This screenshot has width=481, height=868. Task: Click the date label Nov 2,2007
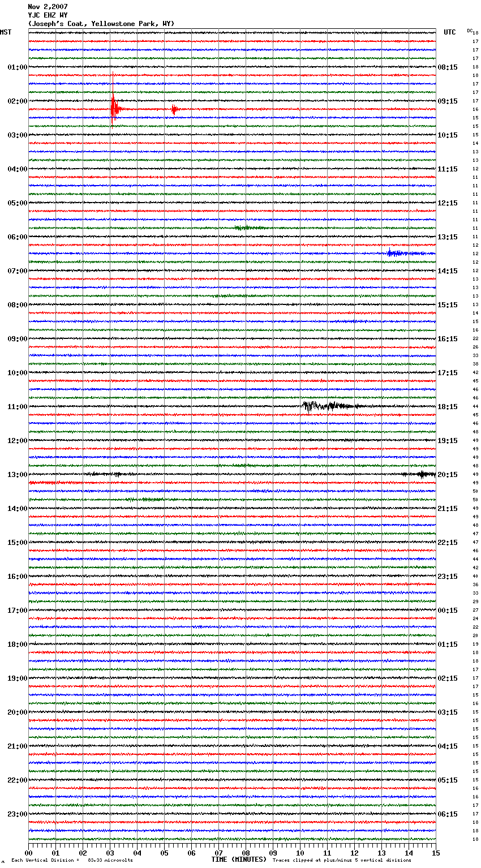(x=48, y=7)
